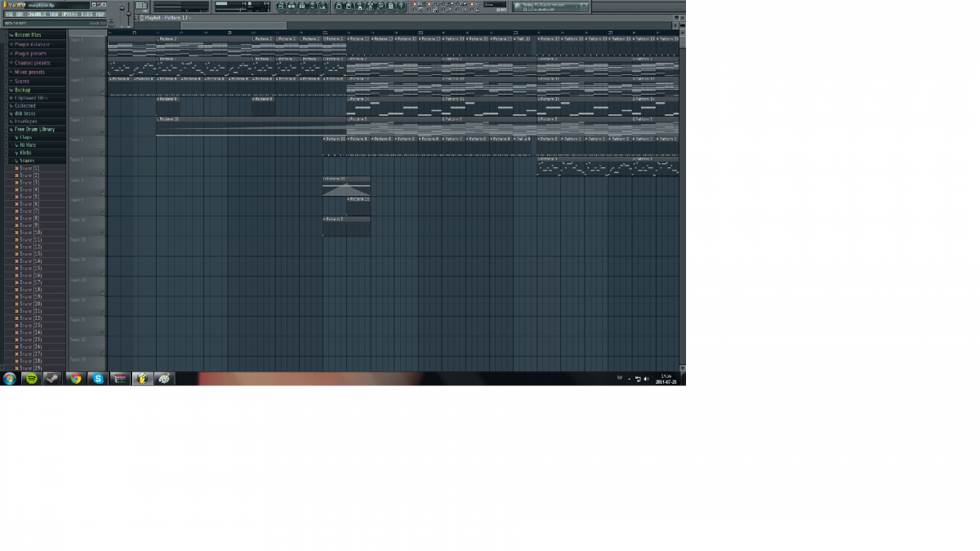
Task: Open the VIEW menu
Action: point(54,14)
